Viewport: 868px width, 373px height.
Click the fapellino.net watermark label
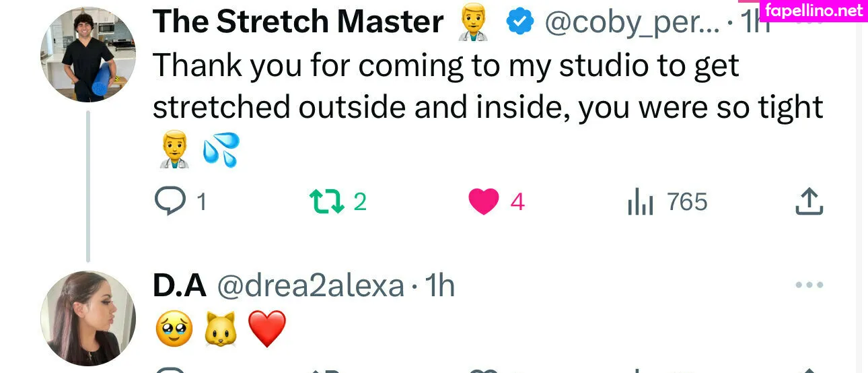[813, 10]
